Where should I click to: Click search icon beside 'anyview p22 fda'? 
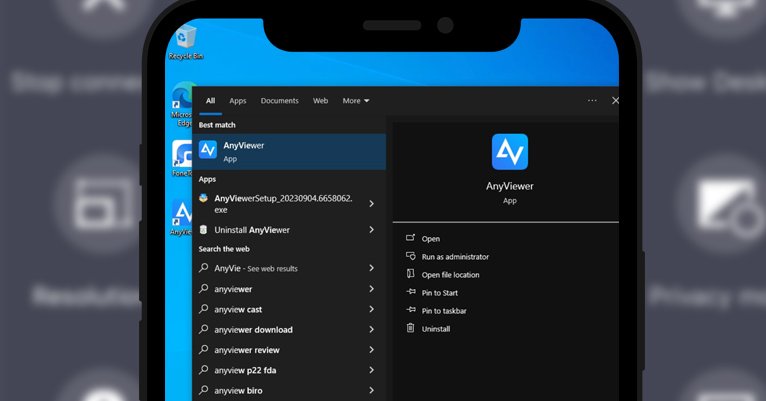pos(204,370)
